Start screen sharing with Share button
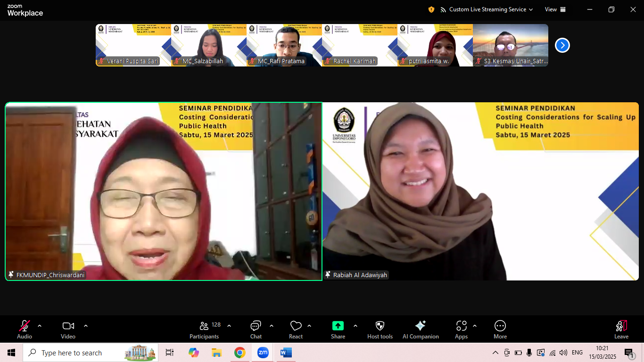This screenshot has height=362, width=644. pyautogui.click(x=338, y=329)
